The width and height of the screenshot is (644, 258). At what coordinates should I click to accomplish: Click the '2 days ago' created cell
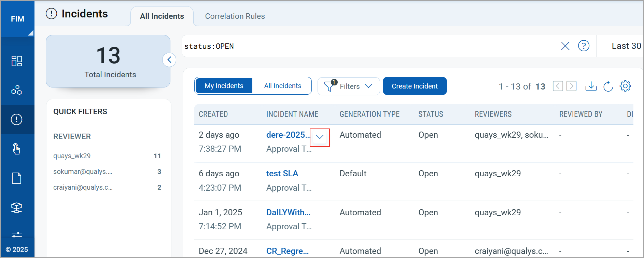[219, 135]
